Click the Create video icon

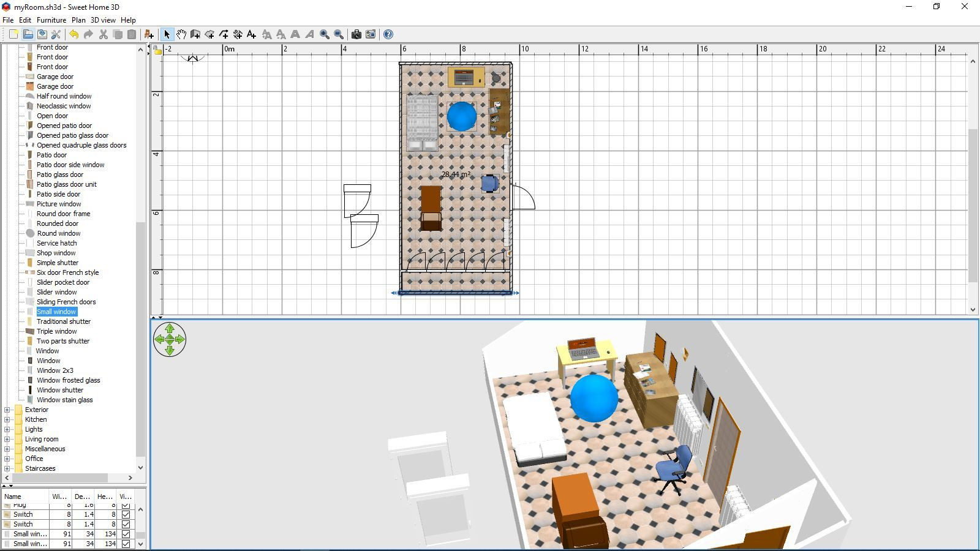tap(371, 34)
